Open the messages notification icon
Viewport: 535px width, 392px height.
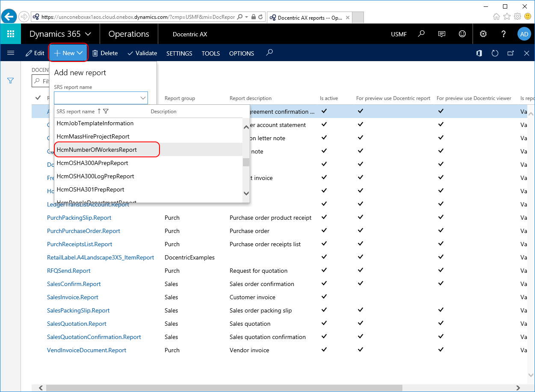tap(442, 34)
